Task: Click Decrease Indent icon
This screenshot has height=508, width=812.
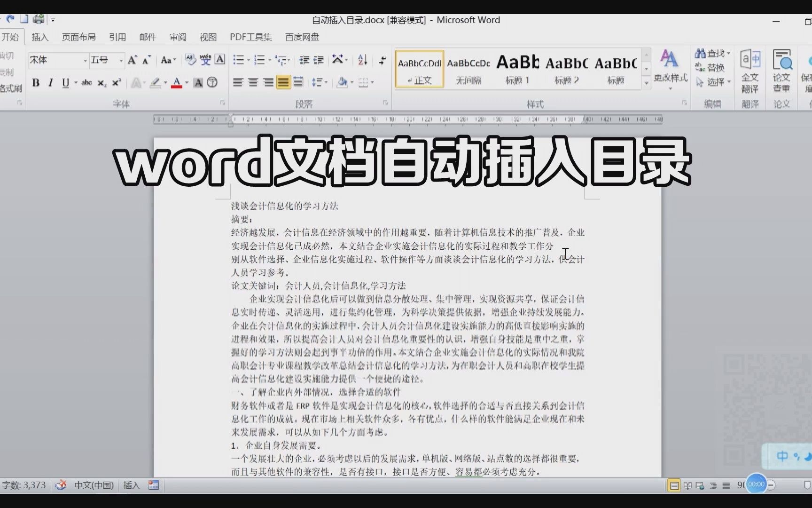Action: (x=304, y=60)
